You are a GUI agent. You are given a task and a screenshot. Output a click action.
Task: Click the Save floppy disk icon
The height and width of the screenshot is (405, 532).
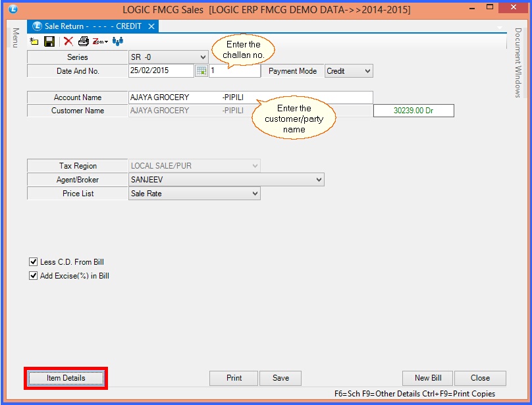tap(49, 41)
